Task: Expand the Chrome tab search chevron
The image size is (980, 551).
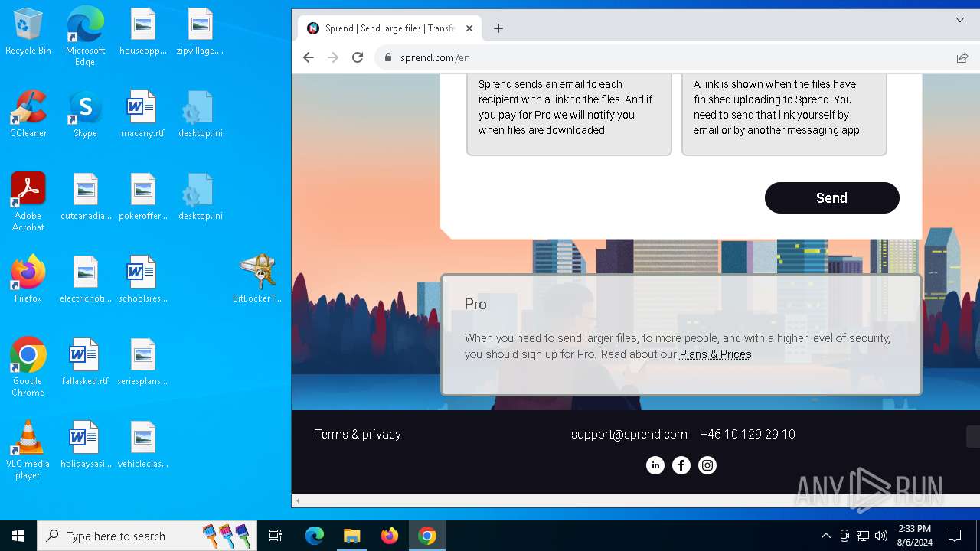Action: pos(960,20)
